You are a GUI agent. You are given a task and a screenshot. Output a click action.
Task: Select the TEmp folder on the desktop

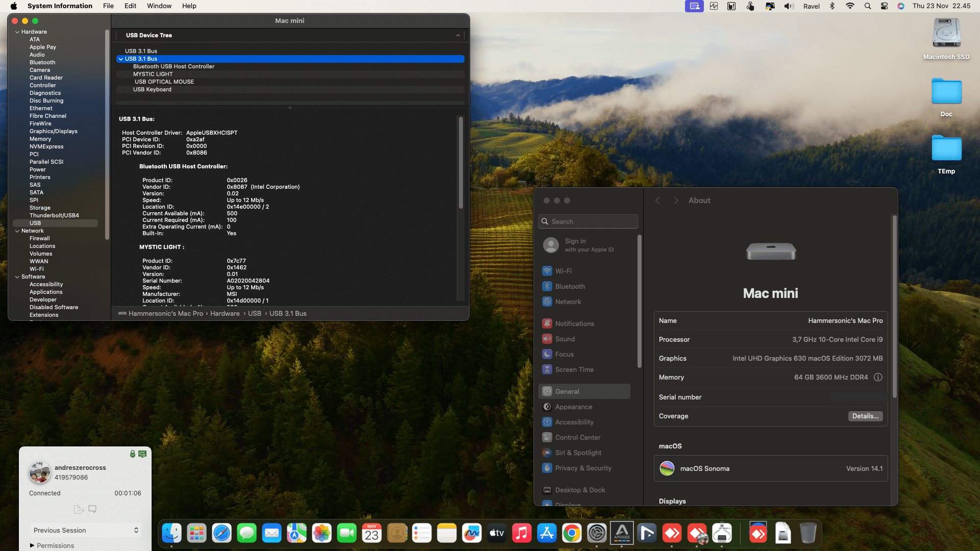946,155
